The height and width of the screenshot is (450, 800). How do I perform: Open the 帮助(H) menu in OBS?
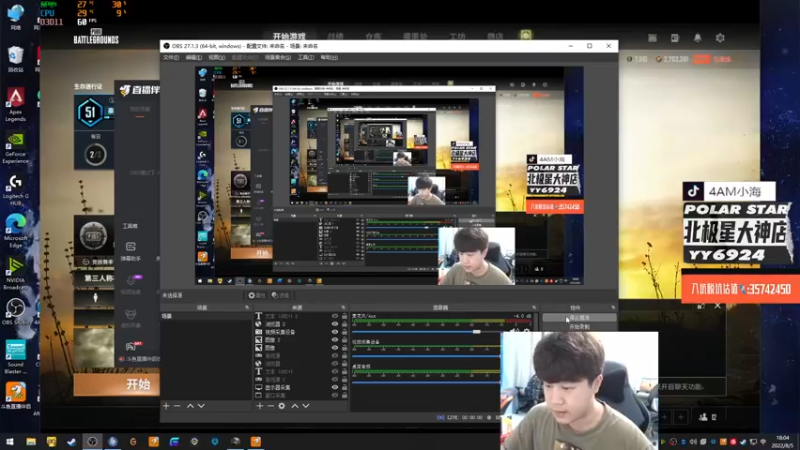pos(329,58)
